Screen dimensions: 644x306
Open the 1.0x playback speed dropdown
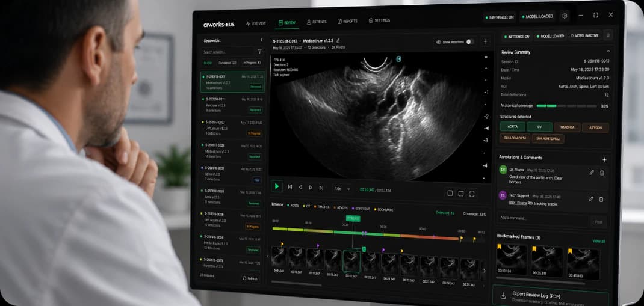(342, 189)
